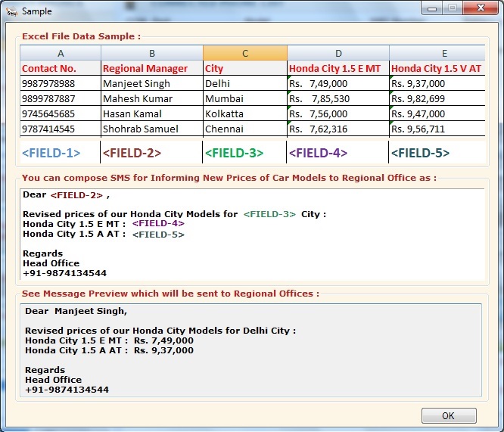
Task: Click the Contact No. header cell
Action: (61, 68)
